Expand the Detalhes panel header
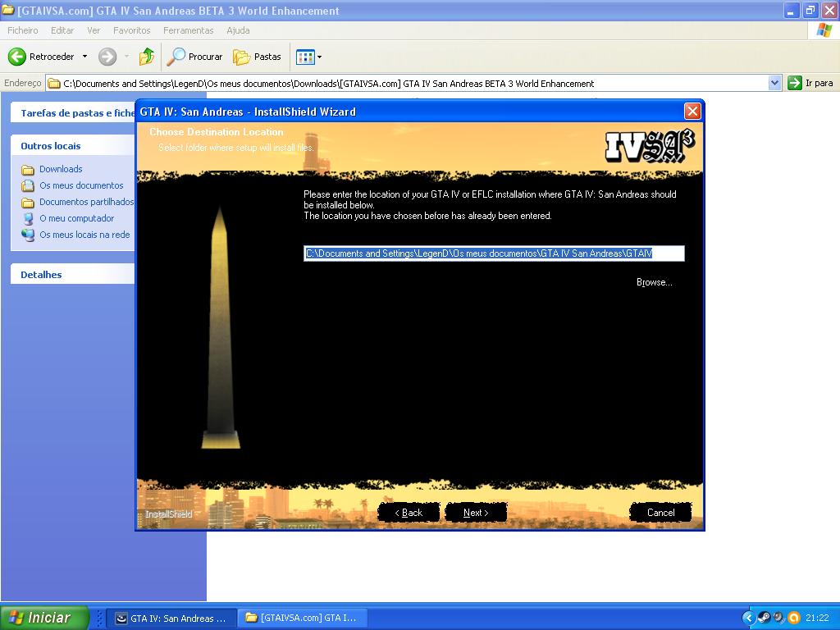Image resolution: width=840 pixels, height=630 pixels. coord(72,274)
